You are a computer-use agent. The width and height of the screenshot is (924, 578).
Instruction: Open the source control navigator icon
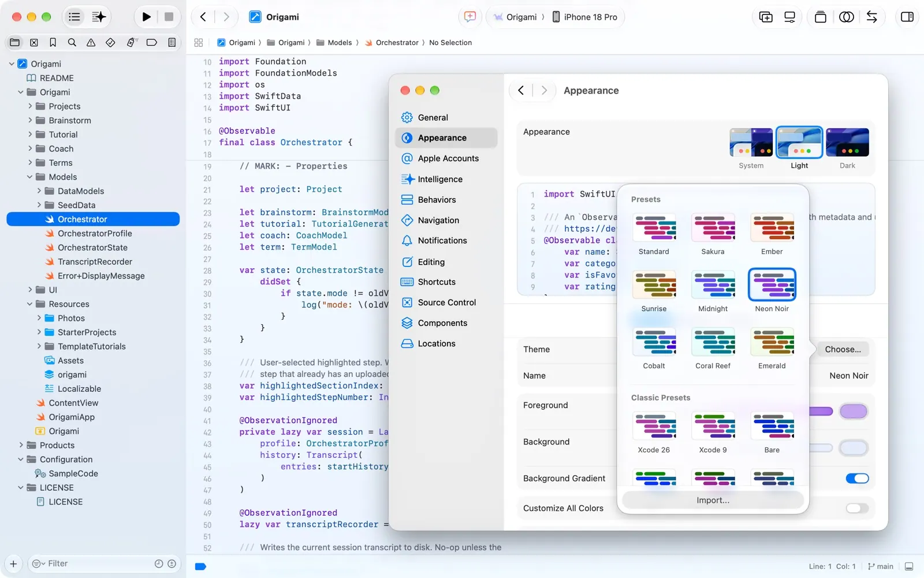pyautogui.click(x=34, y=42)
